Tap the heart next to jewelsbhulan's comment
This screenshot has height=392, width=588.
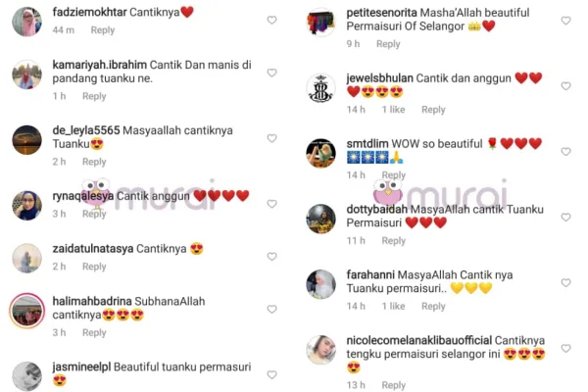point(565,86)
